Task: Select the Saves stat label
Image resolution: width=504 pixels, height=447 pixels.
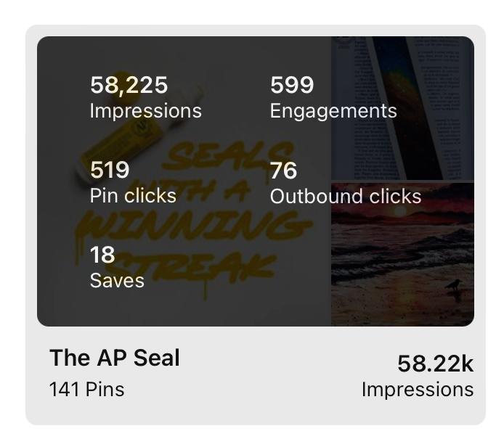Action: 117,281
